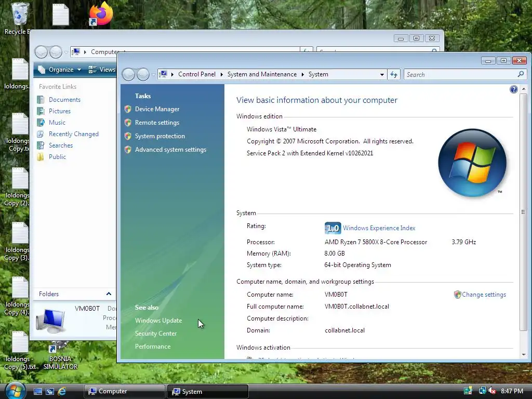Click Show Desktop quick launch icon

[37, 392]
